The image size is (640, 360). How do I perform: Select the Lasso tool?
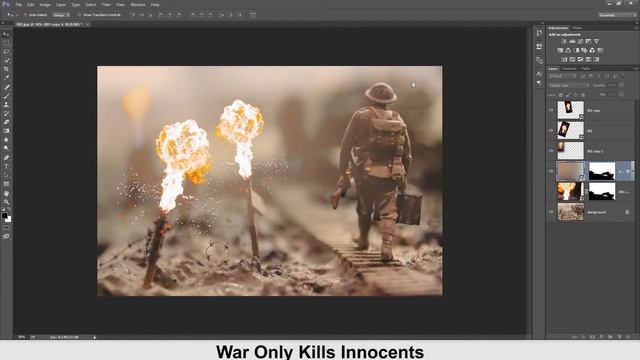click(x=6, y=52)
